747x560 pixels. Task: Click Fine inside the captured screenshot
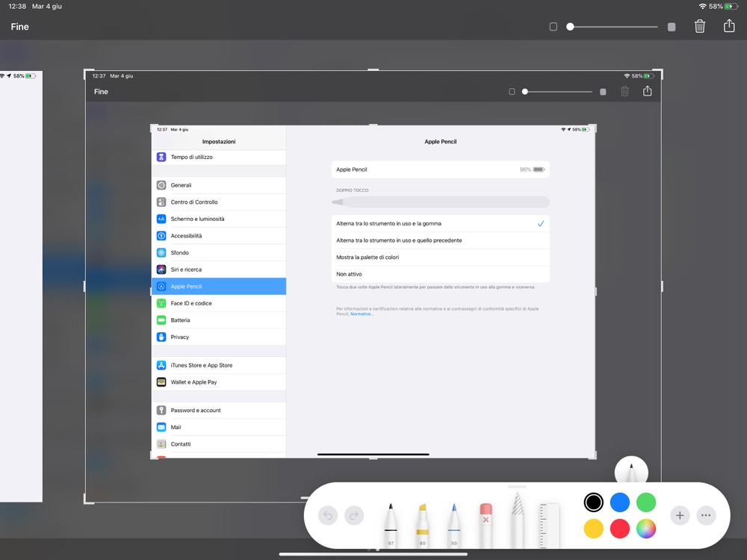coord(101,91)
